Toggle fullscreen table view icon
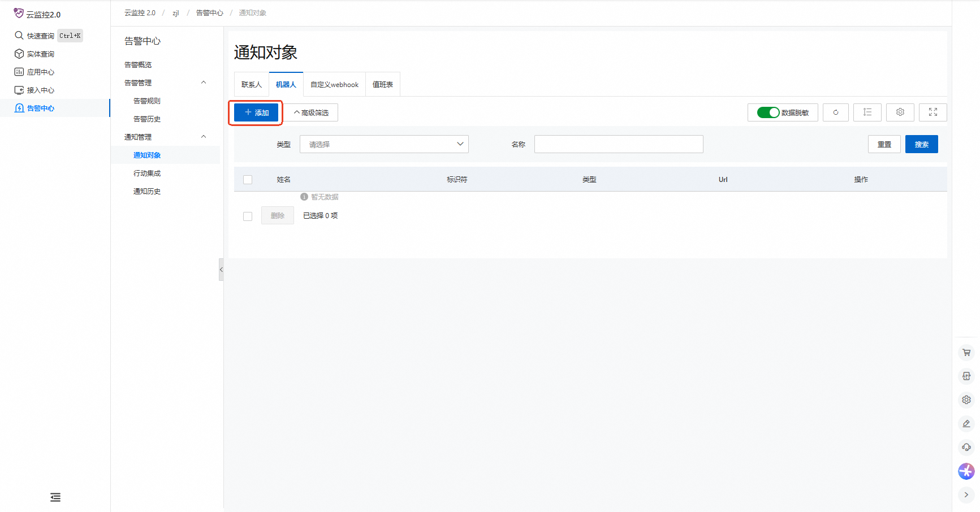Screen dimensions: 980x512 (933, 112)
